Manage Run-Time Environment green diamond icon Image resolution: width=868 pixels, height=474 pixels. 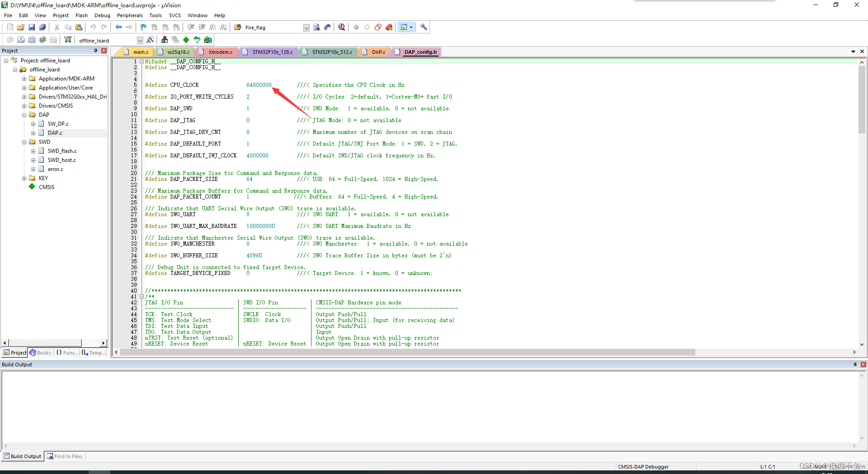tap(186, 40)
